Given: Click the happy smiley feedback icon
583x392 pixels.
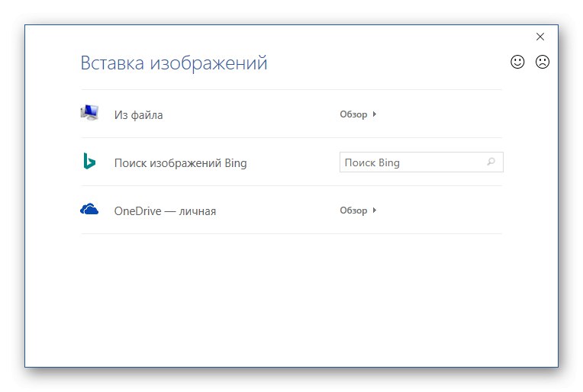Looking at the screenshot, I should [x=517, y=62].
